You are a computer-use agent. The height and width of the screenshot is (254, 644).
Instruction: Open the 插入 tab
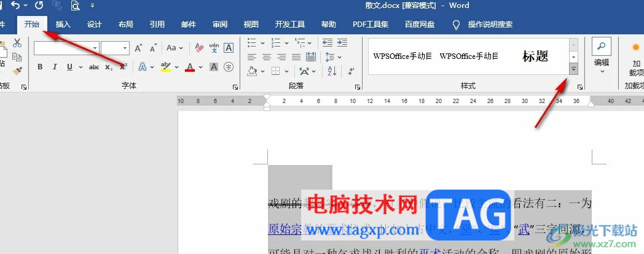63,25
